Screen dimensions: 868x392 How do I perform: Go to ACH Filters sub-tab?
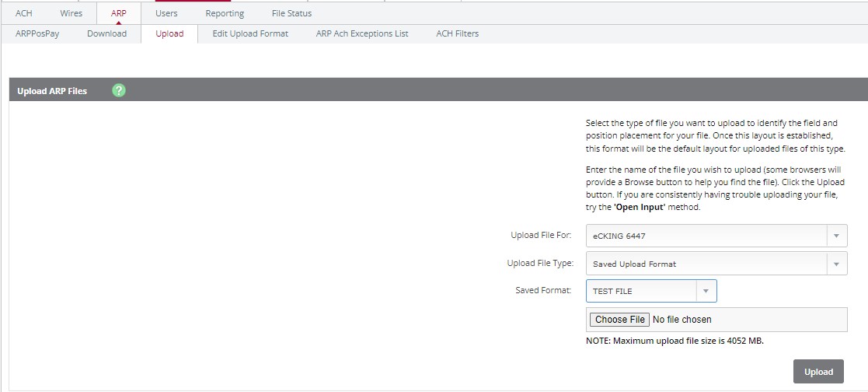coord(457,33)
